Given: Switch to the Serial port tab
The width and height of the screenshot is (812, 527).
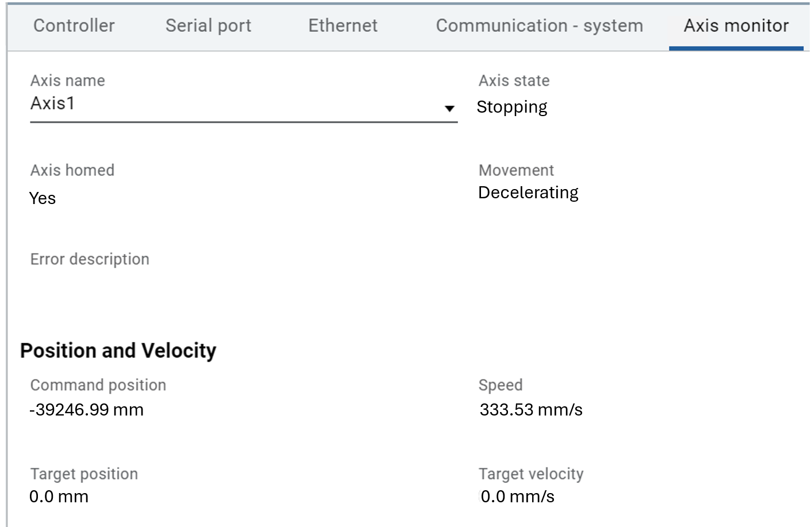Looking at the screenshot, I should 208,26.
